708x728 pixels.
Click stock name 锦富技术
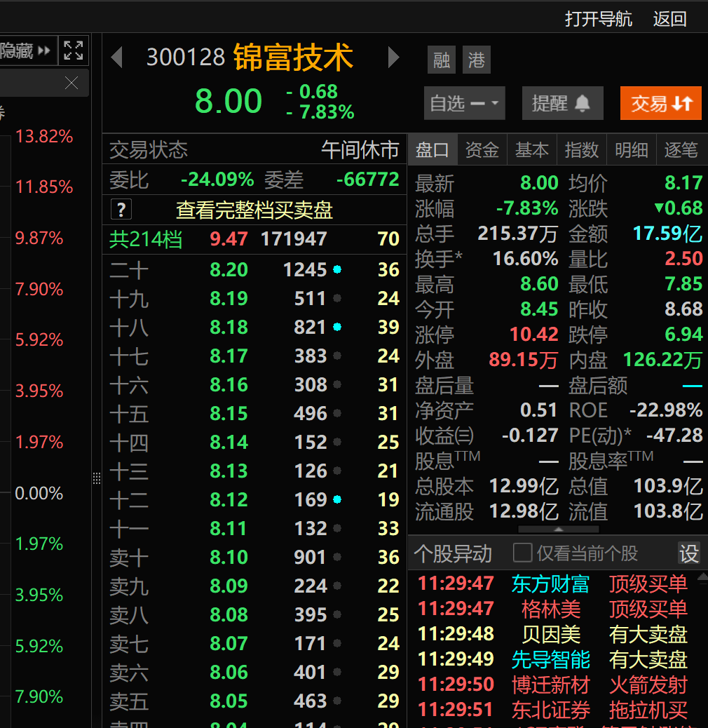[x=293, y=58]
